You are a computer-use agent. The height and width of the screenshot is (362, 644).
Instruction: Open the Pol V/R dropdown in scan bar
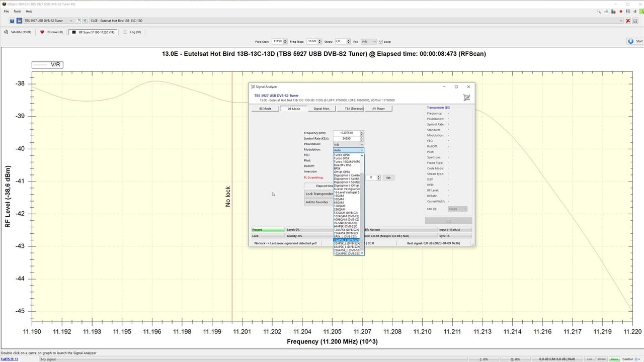pos(368,41)
